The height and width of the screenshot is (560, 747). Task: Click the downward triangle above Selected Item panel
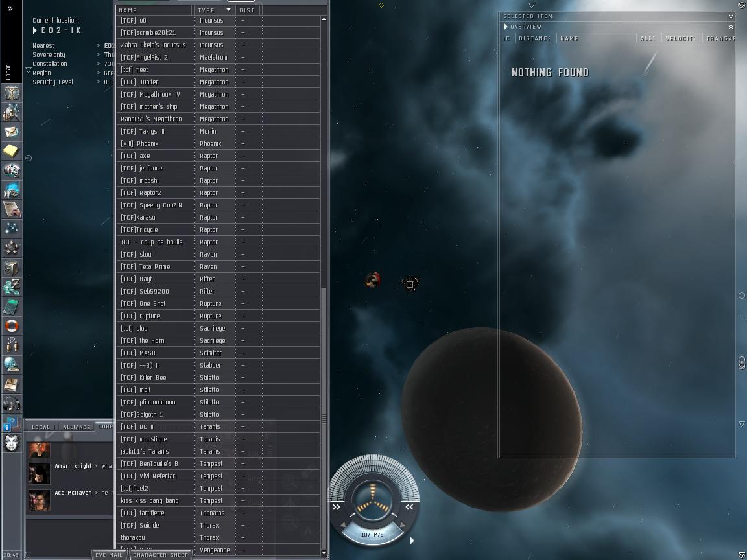click(x=532, y=6)
